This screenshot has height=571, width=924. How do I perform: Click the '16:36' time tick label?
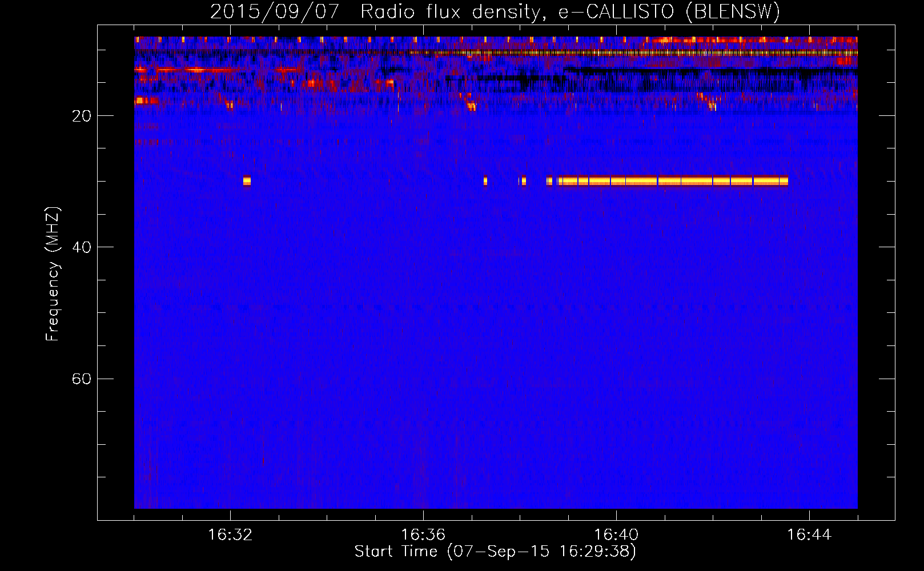click(x=423, y=534)
